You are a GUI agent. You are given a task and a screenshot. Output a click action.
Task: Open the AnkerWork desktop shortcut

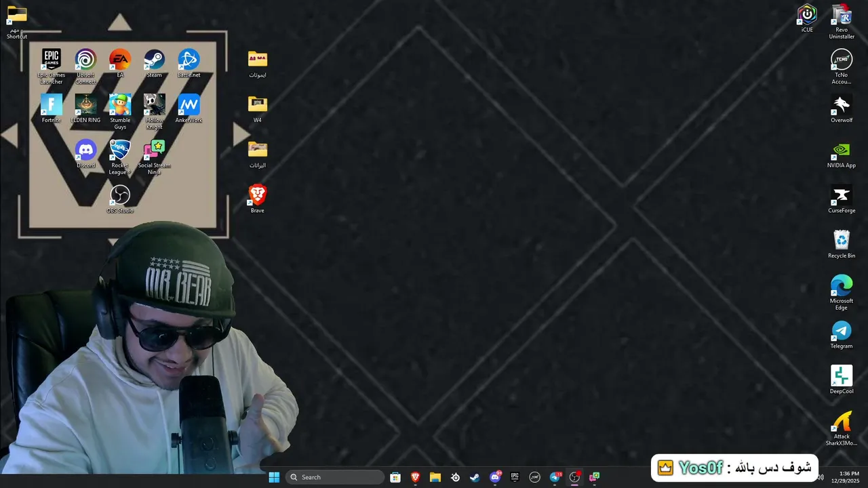tap(189, 108)
